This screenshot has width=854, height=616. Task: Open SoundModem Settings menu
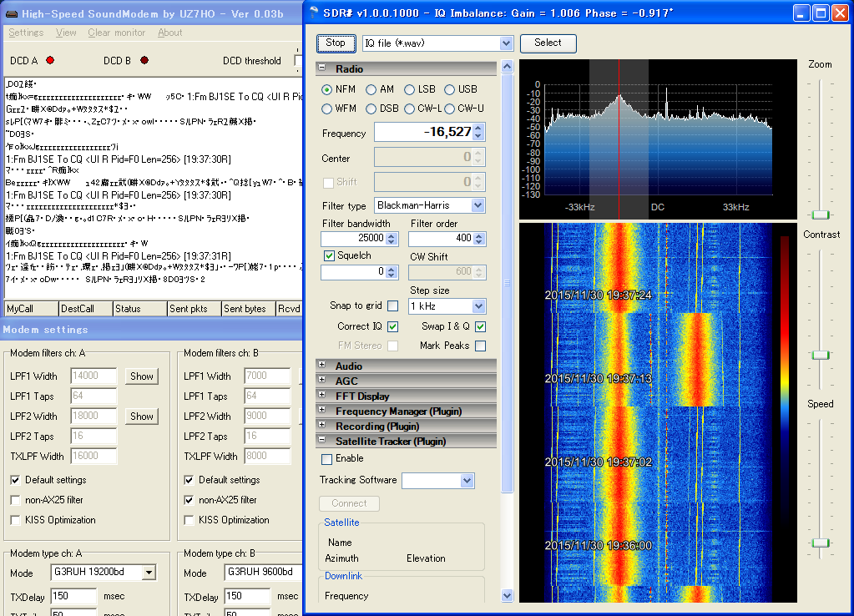click(26, 33)
